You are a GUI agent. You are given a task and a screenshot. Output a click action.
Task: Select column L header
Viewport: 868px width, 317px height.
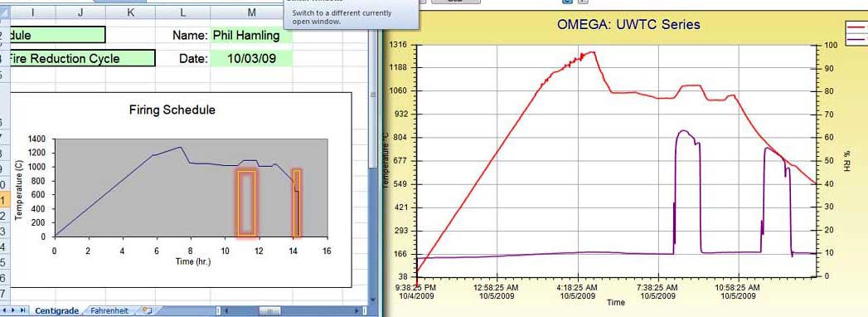pos(183,12)
